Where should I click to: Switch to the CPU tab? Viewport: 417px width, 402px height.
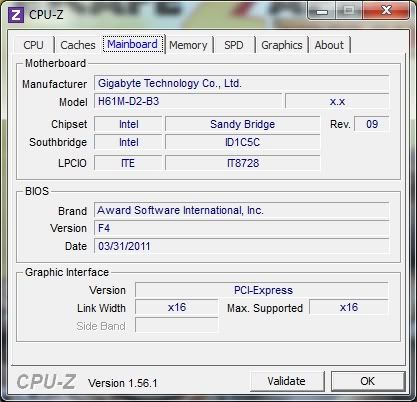tap(33, 45)
